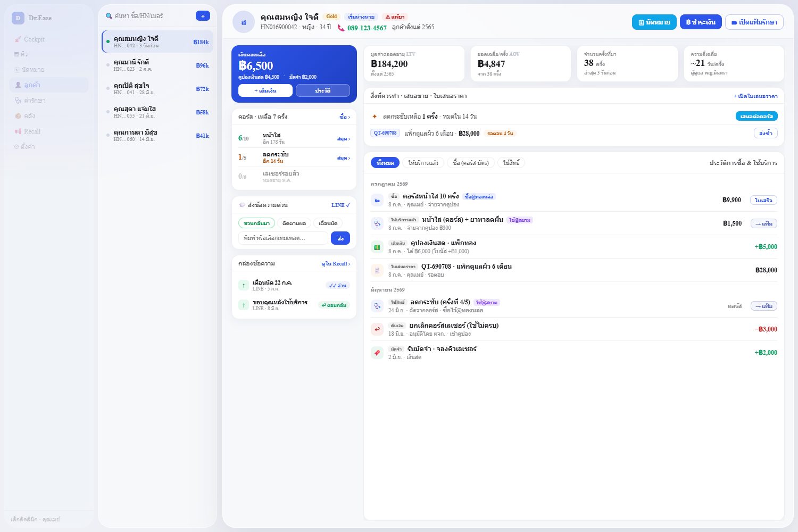Switch to the ใช้สิทธิ์ filter tab
This screenshot has height=532, width=798.
[x=511, y=163]
